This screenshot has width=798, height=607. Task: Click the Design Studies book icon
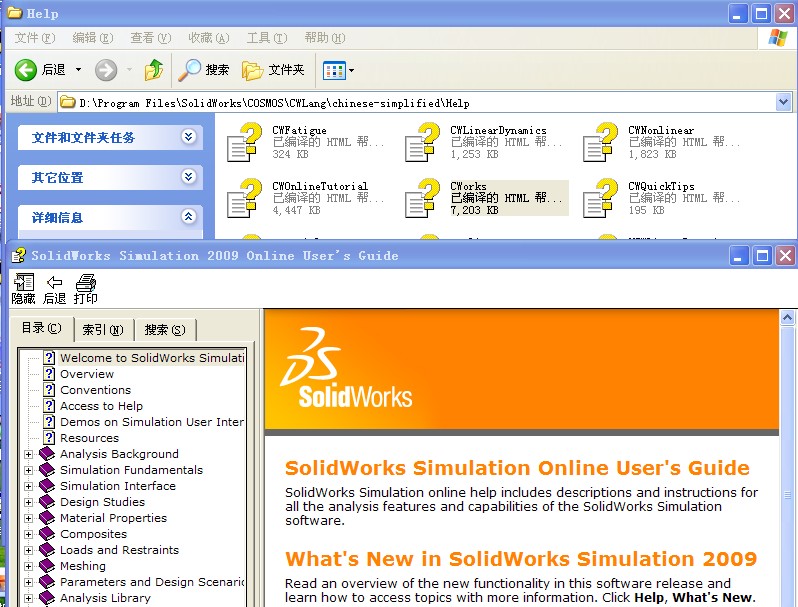click(47, 501)
